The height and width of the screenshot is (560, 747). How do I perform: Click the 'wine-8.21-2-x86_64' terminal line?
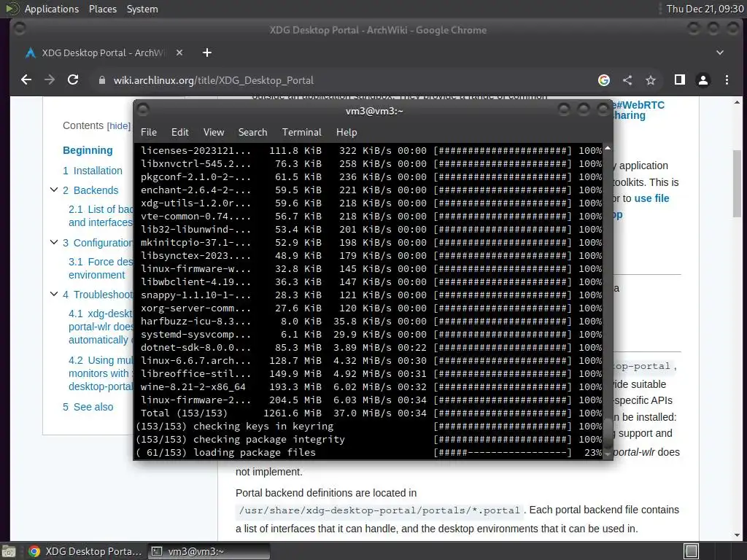(371, 387)
